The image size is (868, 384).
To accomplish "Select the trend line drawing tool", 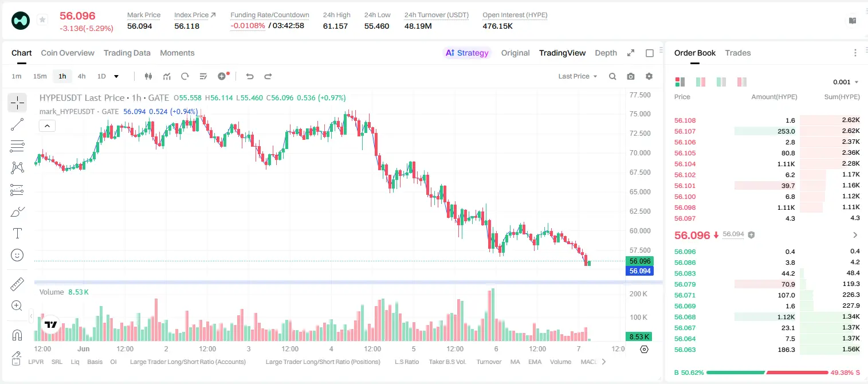I will [17, 124].
